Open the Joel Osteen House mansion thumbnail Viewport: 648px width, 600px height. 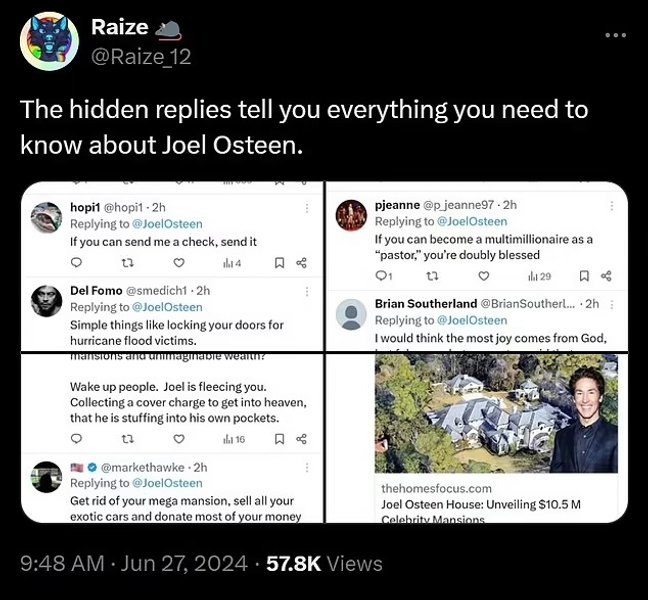496,414
